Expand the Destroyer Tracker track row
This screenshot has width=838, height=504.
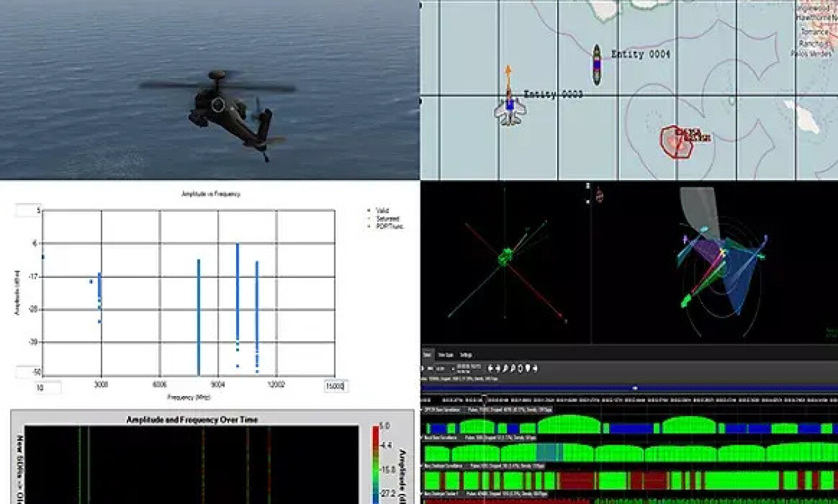422,494
